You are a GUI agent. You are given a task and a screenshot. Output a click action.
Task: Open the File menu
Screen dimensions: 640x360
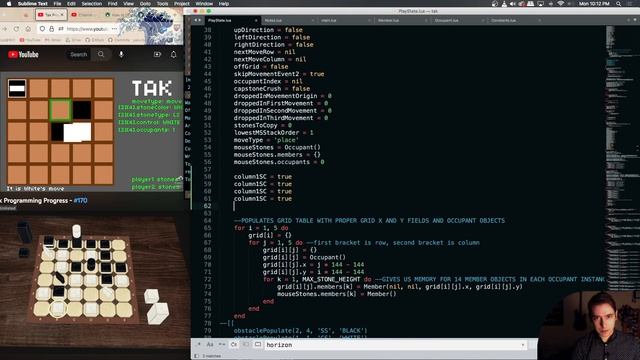point(57,4)
